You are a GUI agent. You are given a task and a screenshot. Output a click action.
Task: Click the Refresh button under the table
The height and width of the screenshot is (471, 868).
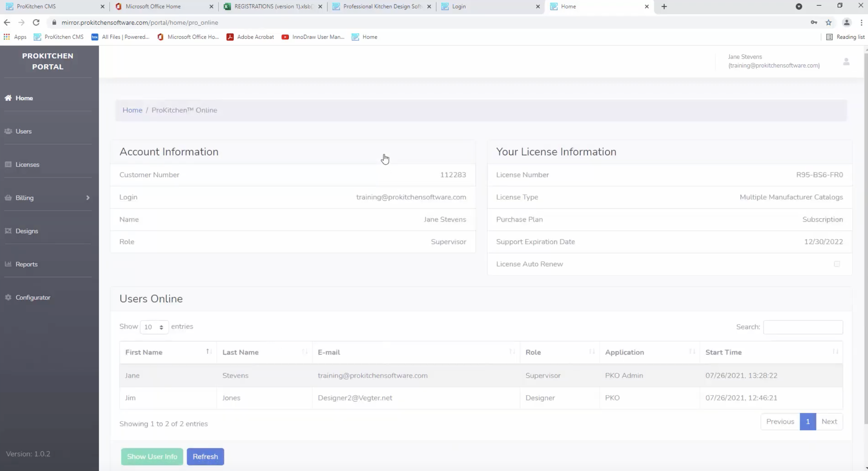[x=205, y=457]
